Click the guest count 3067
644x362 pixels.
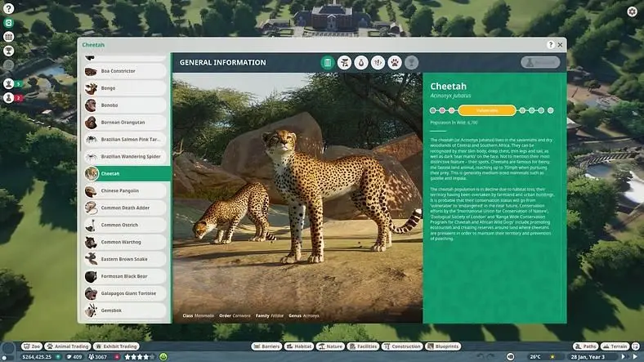(98, 357)
